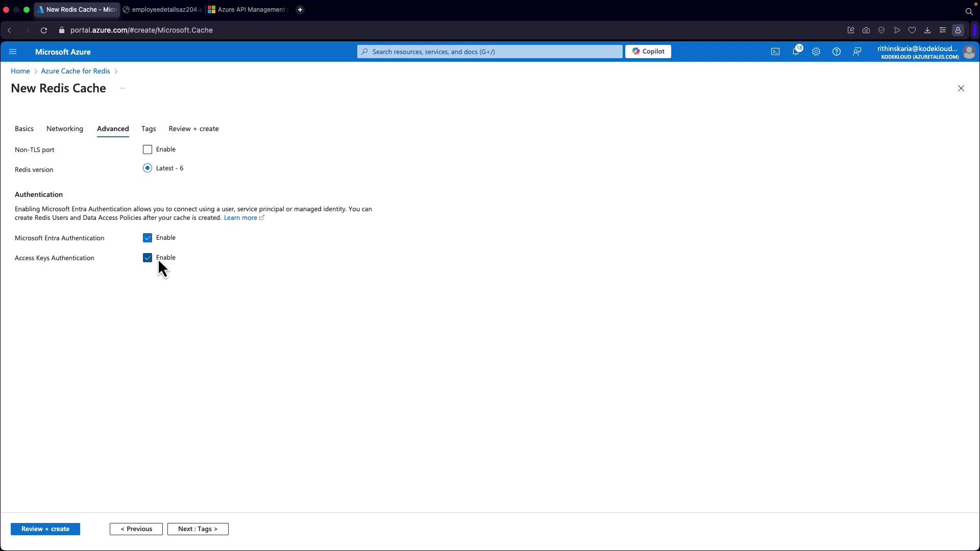Reload the page with browser refresh icon
The image size is (980, 551).
point(44,30)
